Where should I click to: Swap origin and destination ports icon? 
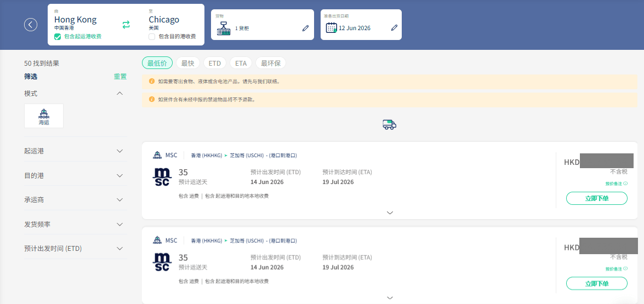126,25
